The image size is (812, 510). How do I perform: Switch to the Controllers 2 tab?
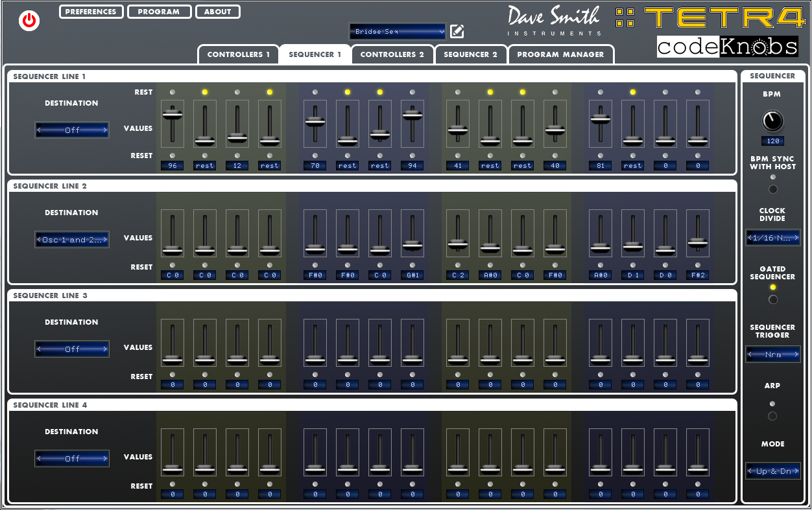392,54
